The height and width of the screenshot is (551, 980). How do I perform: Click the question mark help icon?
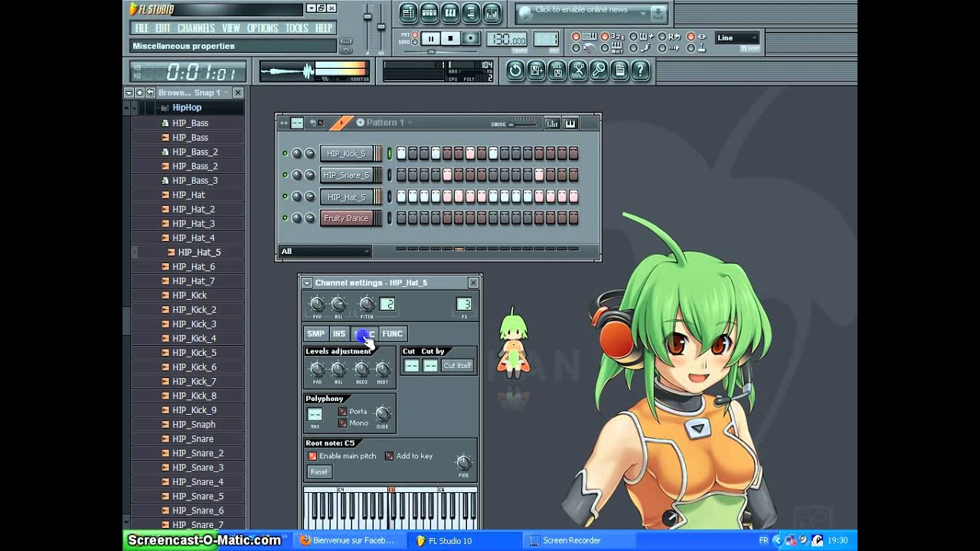pos(641,71)
